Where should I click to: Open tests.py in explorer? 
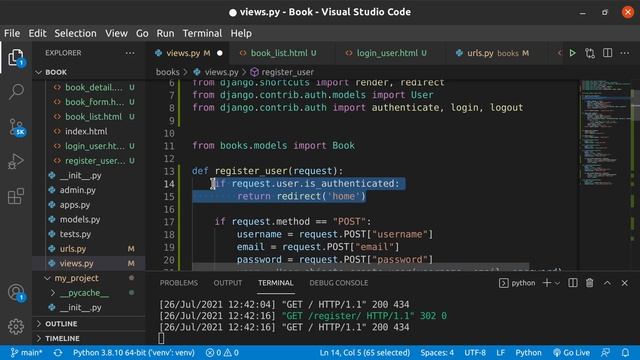[x=89, y=234]
